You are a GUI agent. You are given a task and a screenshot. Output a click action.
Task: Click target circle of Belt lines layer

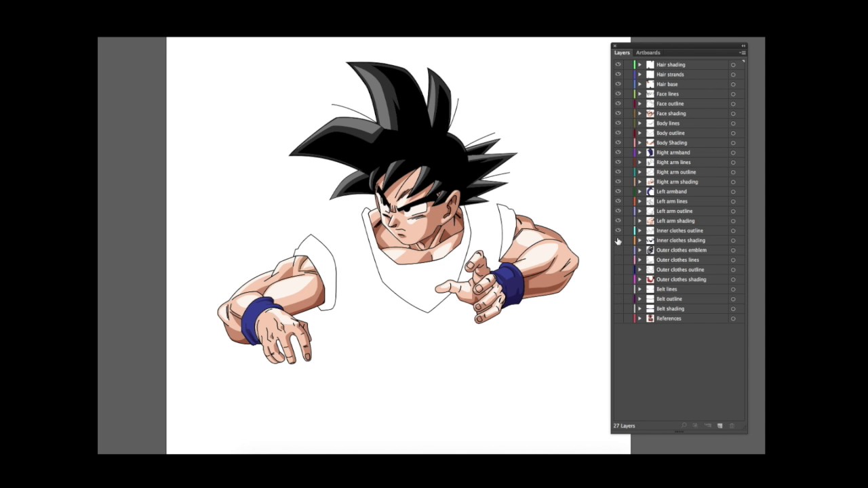[733, 289]
